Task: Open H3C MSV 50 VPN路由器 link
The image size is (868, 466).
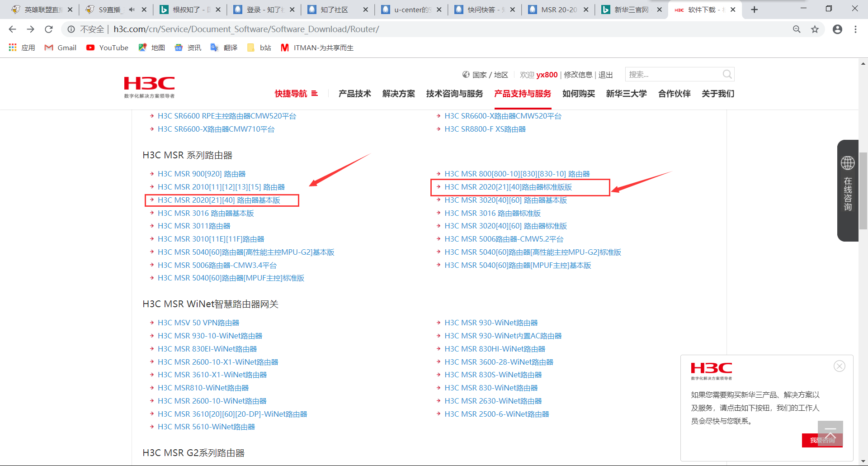Action: point(198,323)
